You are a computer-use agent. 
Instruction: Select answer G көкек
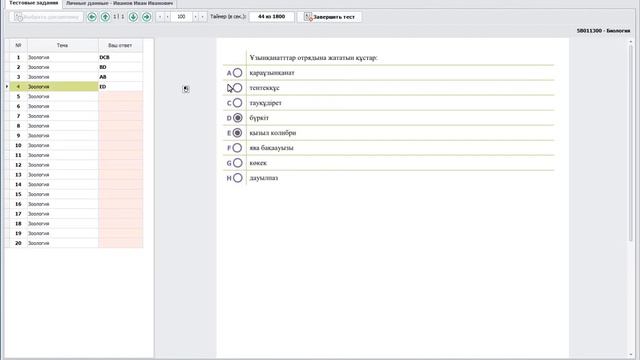pos(237,163)
